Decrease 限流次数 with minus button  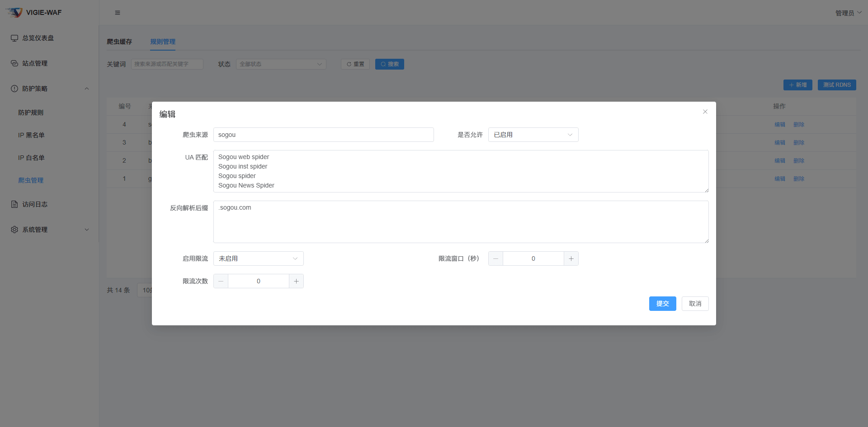pos(221,281)
